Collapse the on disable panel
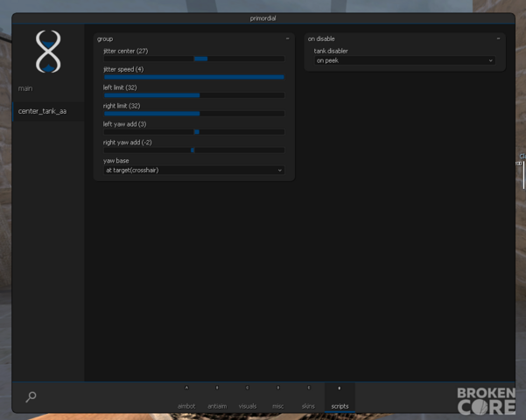Image resolution: width=526 pixels, height=420 pixels. pyautogui.click(x=498, y=38)
